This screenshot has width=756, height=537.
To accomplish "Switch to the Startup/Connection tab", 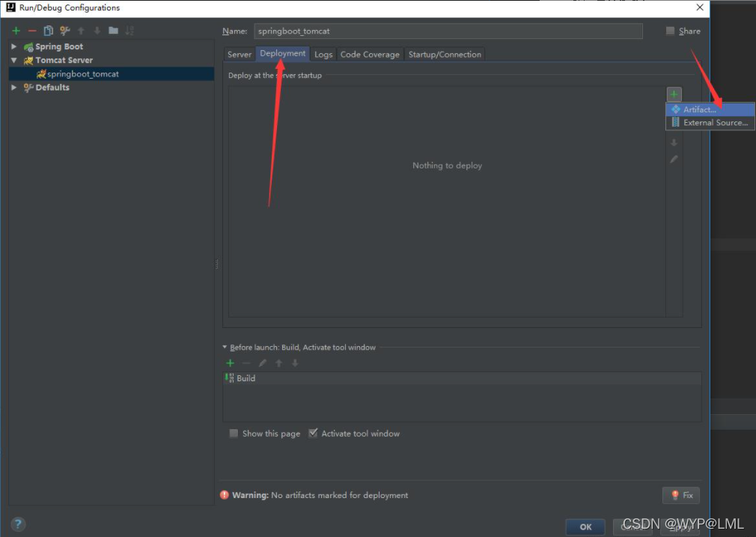I will [x=445, y=54].
